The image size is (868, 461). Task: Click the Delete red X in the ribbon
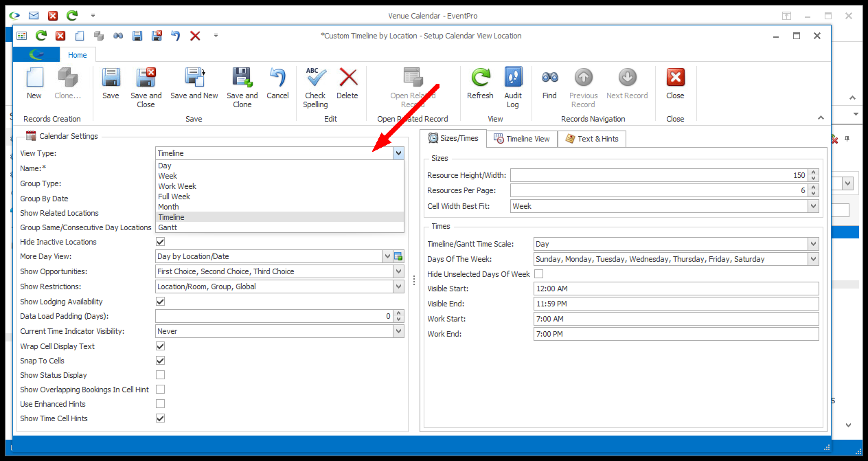(x=347, y=77)
